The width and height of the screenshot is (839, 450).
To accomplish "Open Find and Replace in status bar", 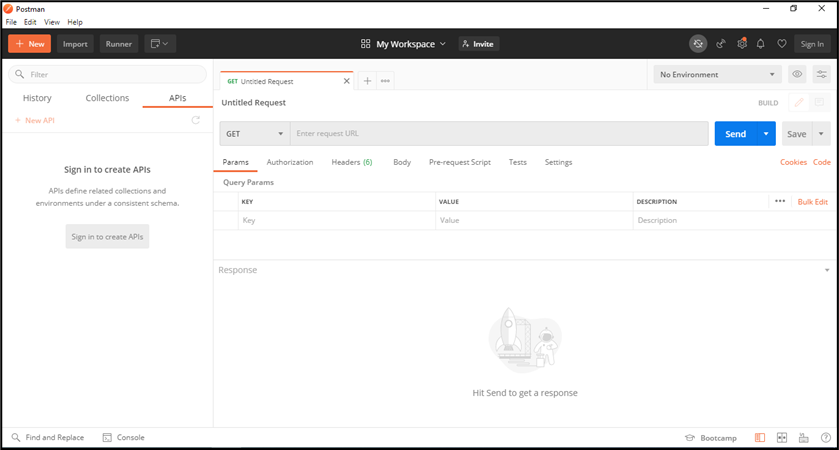I will [x=48, y=438].
